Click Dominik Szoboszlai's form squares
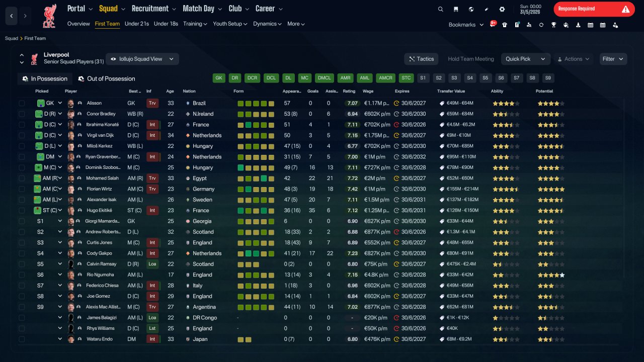The image size is (644, 362). click(x=256, y=167)
